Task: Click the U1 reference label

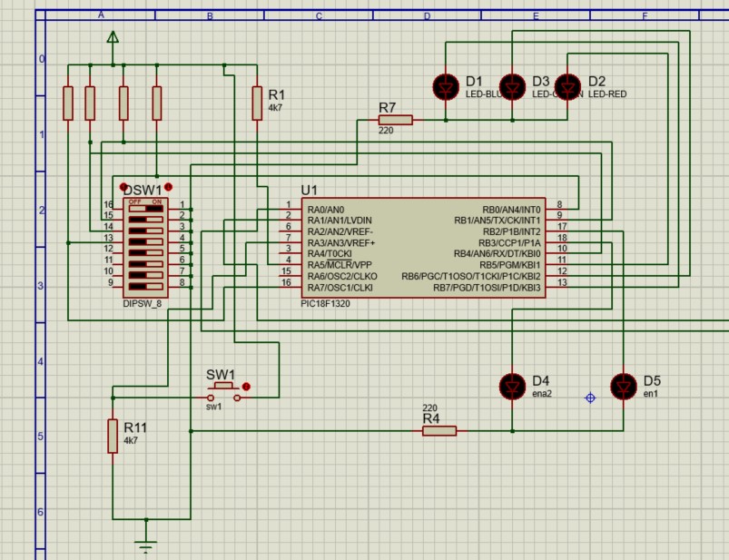Action: point(309,190)
